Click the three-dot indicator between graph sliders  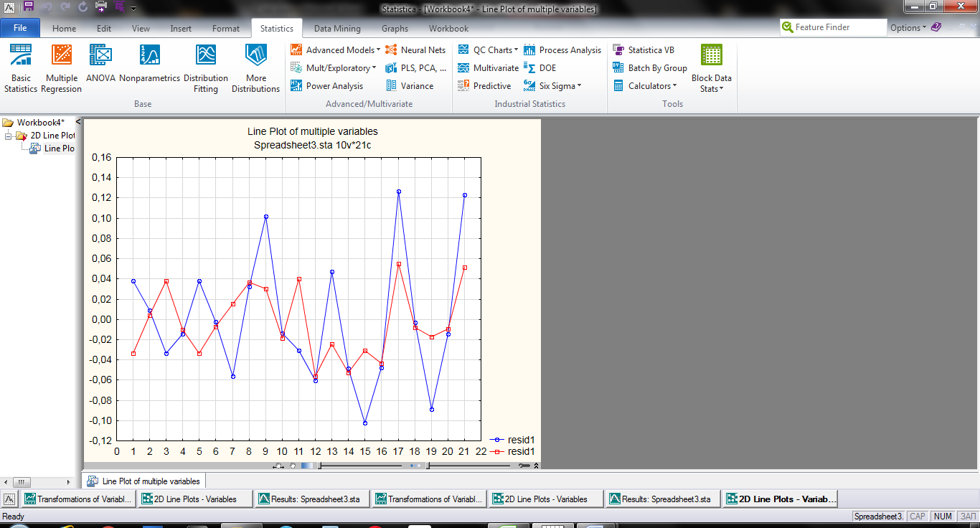(415, 466)
